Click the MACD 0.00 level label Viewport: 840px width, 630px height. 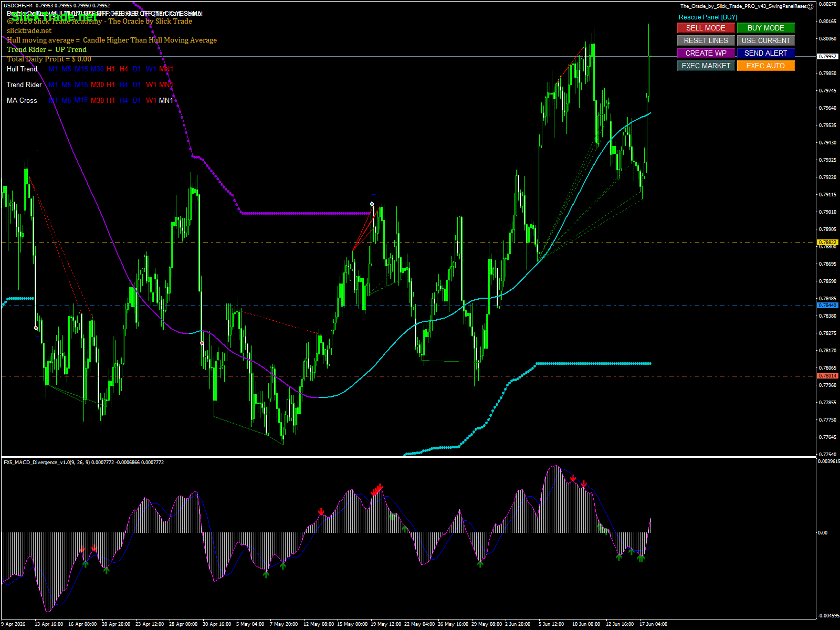click(x=823, y=533)
